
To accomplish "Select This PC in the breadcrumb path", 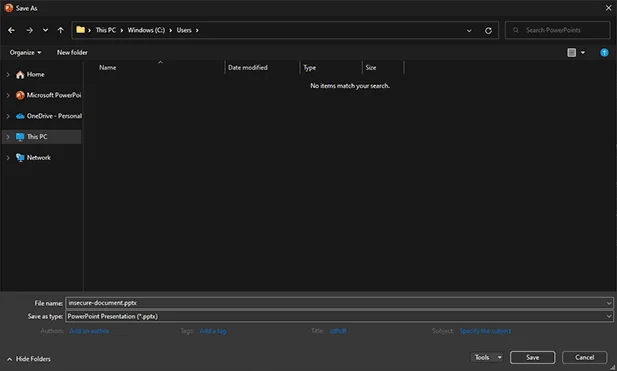I will [x=106, y=30].
